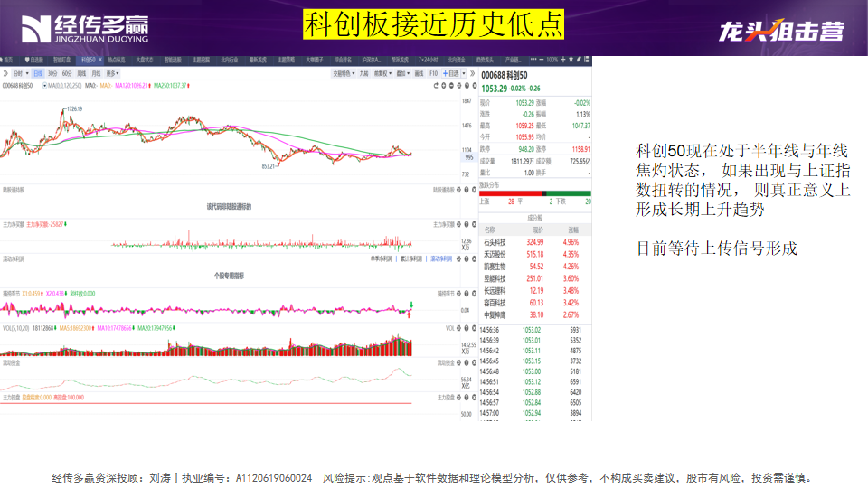Select tick row at 14:56:45
The height and width of the screenshot is (488, 868).
(x=534, y=361)
